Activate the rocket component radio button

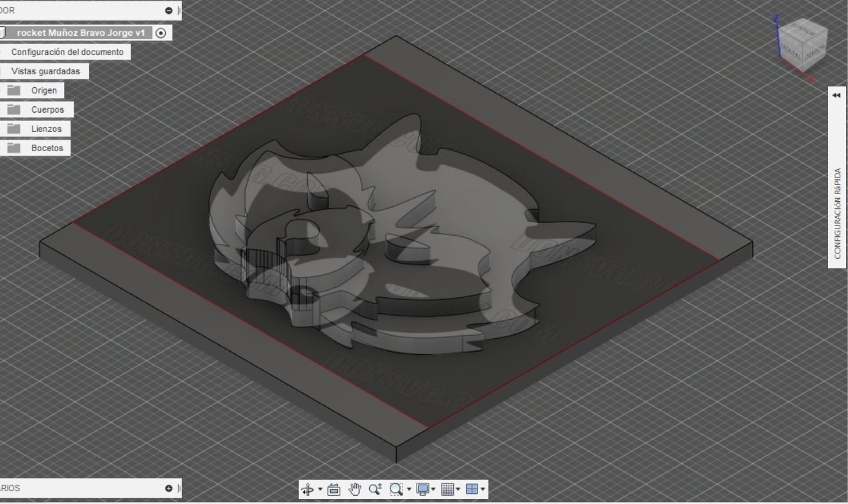pos(161,33)
